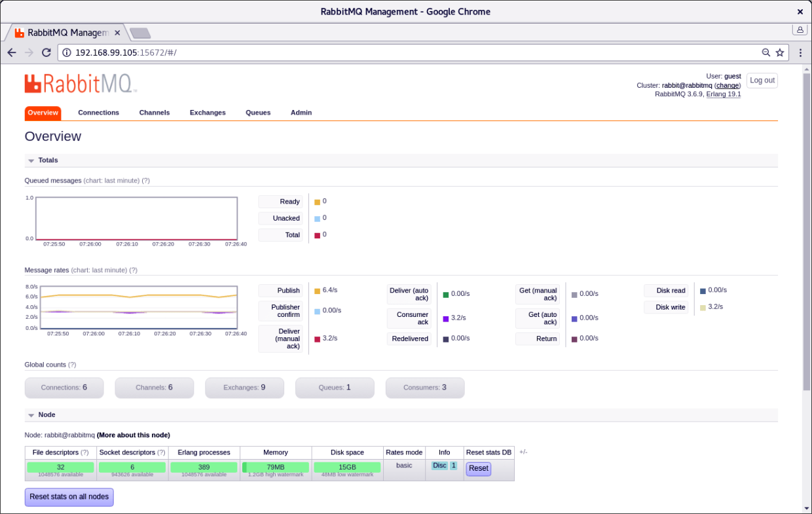The height and width of the screenshot is (514, 812).
Task: Click the site info icon in address bar
Action: point(66,52)
